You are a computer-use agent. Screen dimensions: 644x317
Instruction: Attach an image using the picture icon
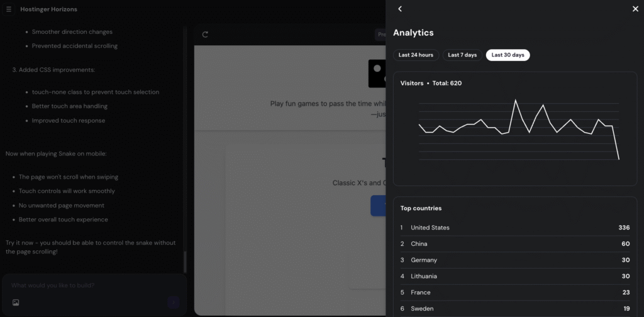click(x=16, y=303)
